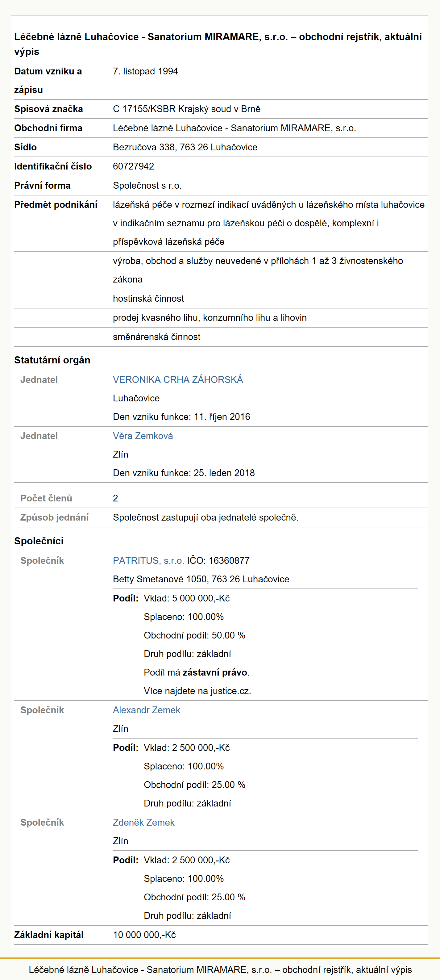The width and height of the screenshot is (440, 980).
Task: Click PATRITUS IČO number 16360877
Action: click(x=229, y=560)
